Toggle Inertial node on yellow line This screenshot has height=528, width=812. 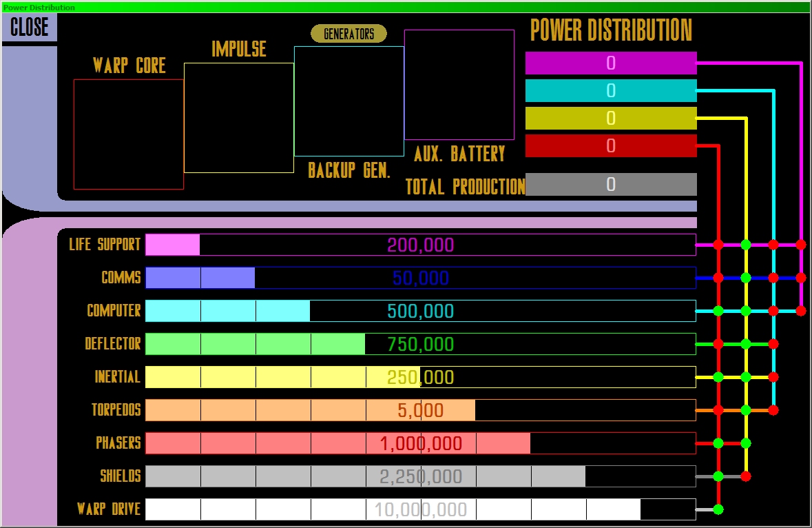coord(746,377)
